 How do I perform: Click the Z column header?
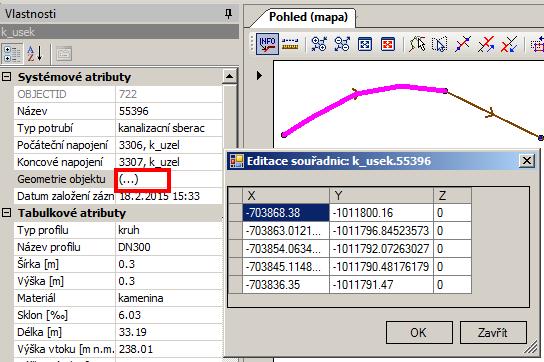pos(452,195)
